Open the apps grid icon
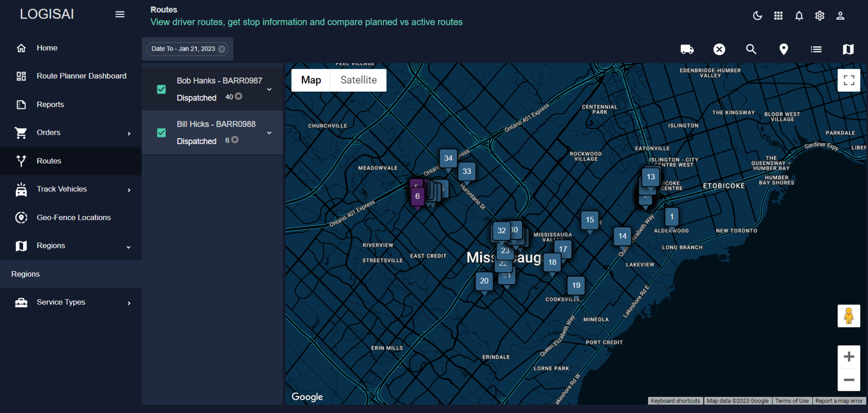 [778, 16]
